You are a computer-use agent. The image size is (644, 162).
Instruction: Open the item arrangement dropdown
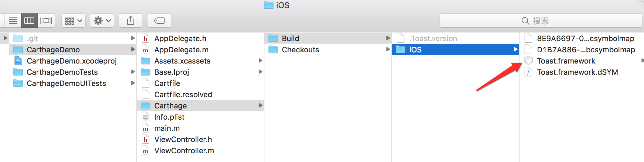pyautogui.click(x=73, y=21)
